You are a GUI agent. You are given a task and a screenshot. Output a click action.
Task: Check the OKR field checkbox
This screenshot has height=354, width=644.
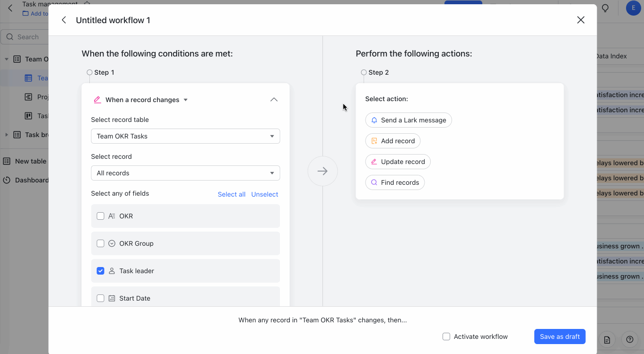tap(100, 216)
